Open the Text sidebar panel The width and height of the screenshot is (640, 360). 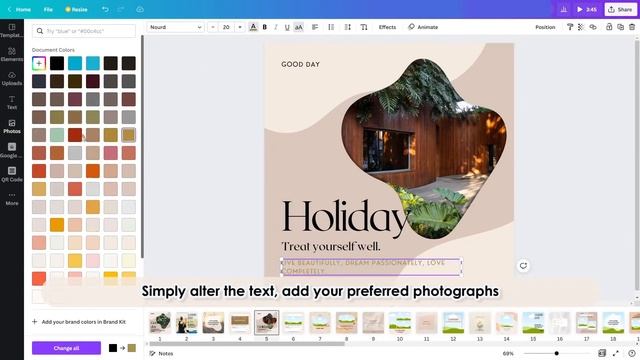pyautogui.click(x=12, y=102)
